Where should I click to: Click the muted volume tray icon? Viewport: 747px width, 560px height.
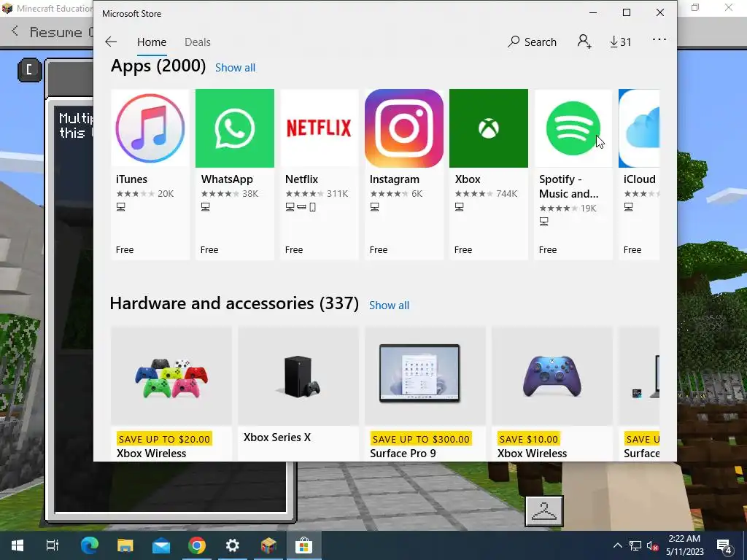tap(652, 545)
